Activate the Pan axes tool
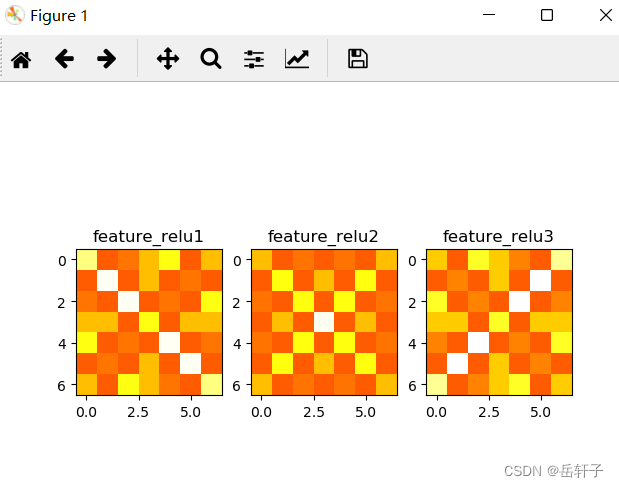 (168, 59)
